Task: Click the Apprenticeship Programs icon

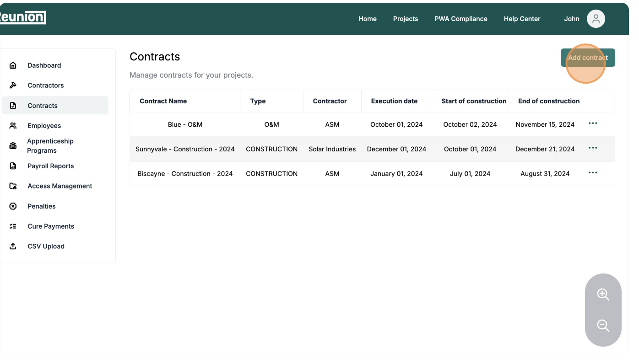Action: pyautogui.click(x=13, y=146)
